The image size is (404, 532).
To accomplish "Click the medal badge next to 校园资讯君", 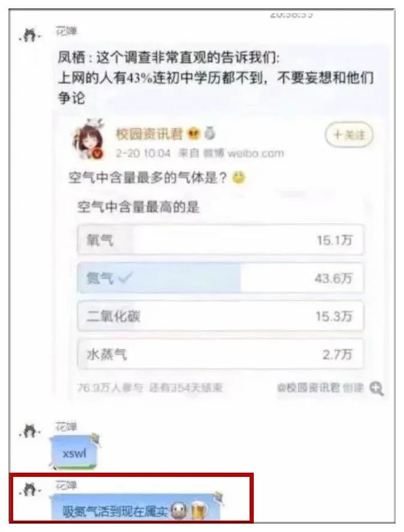I will tap(210, 134).
